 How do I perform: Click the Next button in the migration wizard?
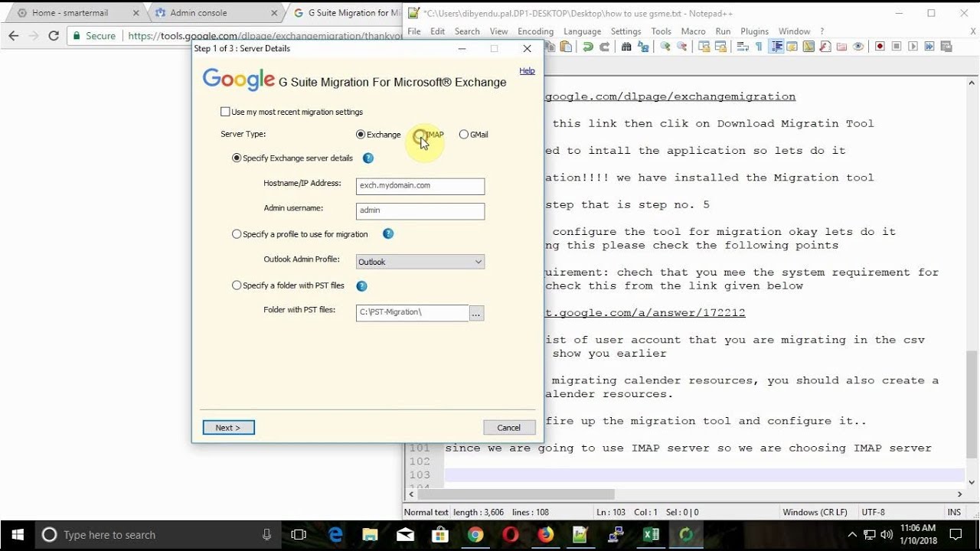pyautogui.click(x=228, y=428)
